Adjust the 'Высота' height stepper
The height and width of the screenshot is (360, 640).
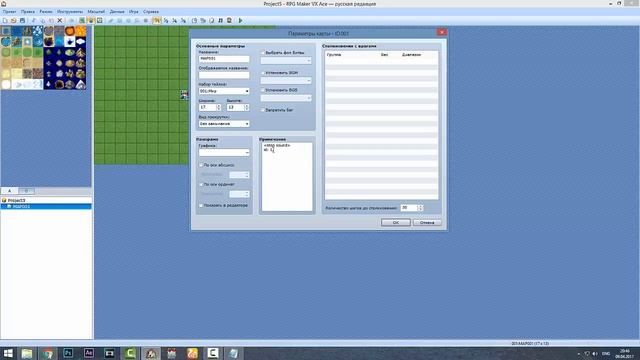point(246,107)
